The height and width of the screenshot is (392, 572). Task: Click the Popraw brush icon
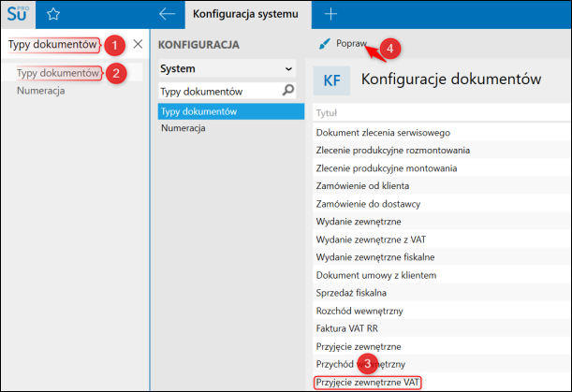point(324,44)
